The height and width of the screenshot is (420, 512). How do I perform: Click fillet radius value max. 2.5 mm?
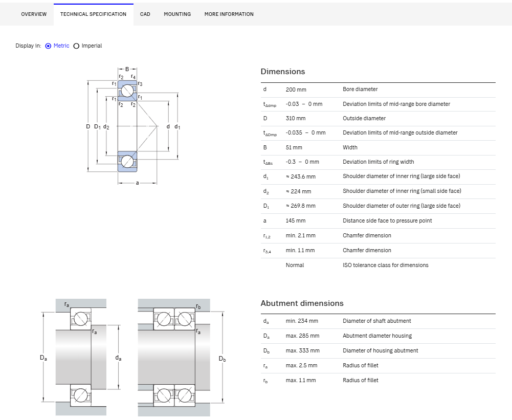301,365
